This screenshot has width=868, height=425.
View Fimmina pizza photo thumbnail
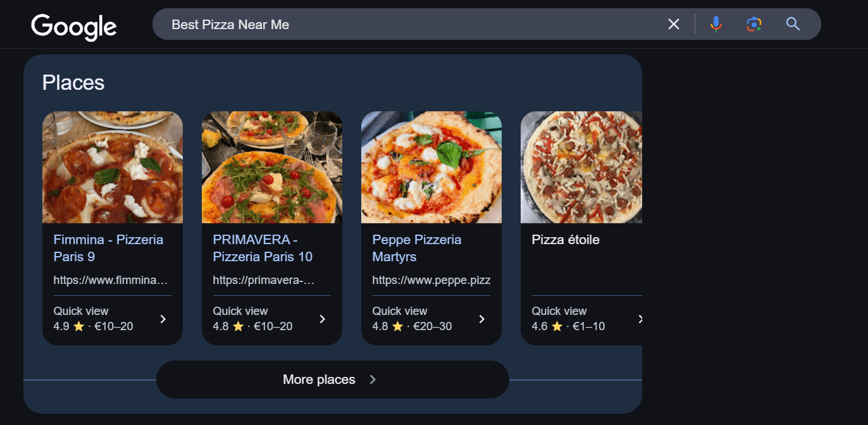point(113,168)
